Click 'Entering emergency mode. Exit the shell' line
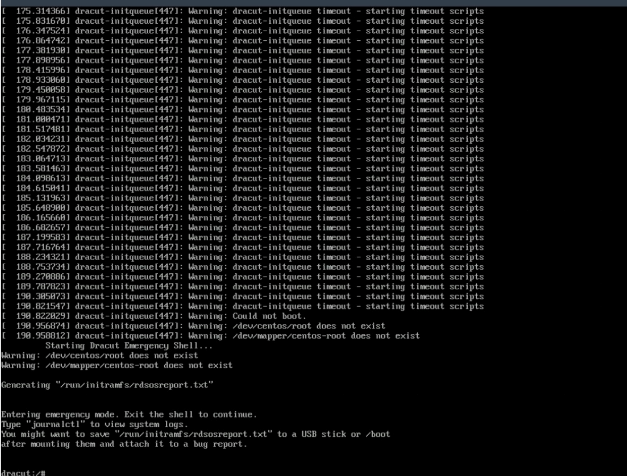 coord(129,414)
